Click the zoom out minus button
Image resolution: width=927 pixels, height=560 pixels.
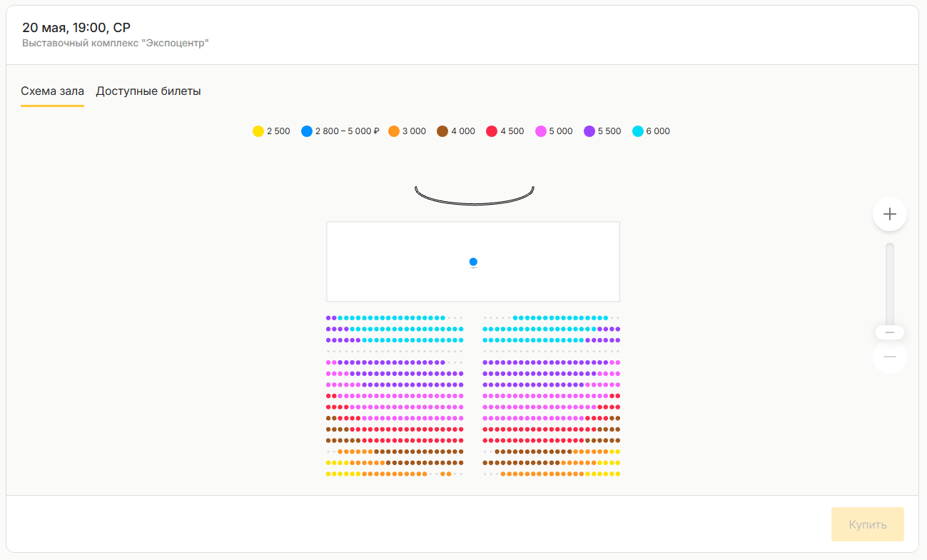pyautogui.click(x=889, y=357)
